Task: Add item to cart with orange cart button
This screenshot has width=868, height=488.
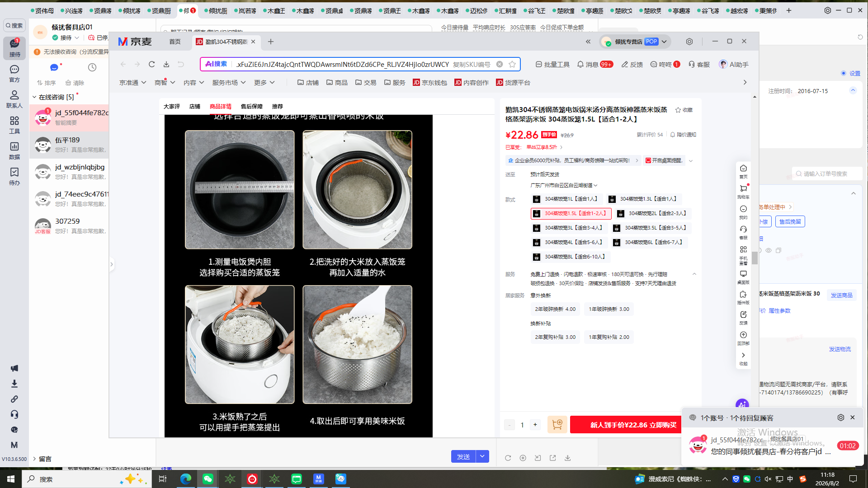Action: coord(557,425)
